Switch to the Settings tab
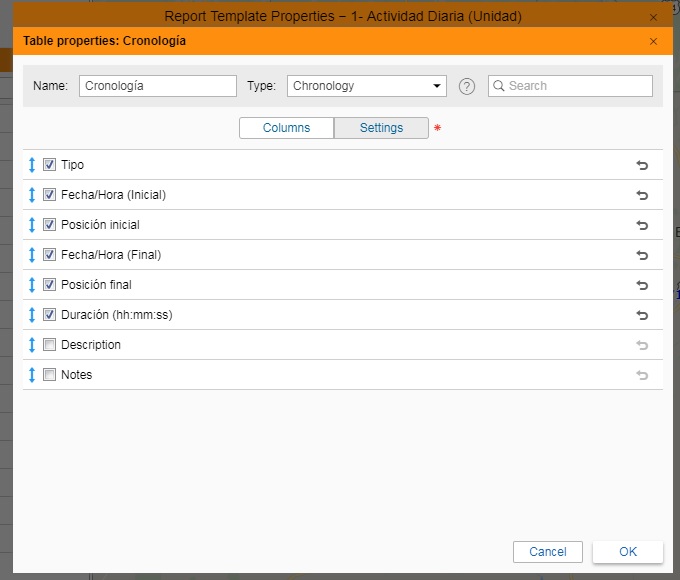The width and height of the screenshot is (680, 580). point(381,128)
